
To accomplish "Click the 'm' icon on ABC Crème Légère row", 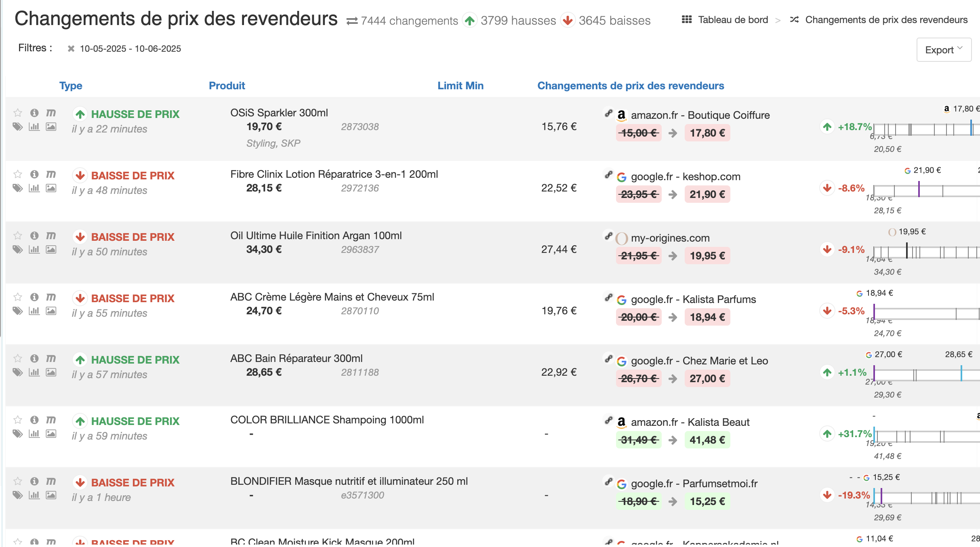I will (x=51, y=297).
